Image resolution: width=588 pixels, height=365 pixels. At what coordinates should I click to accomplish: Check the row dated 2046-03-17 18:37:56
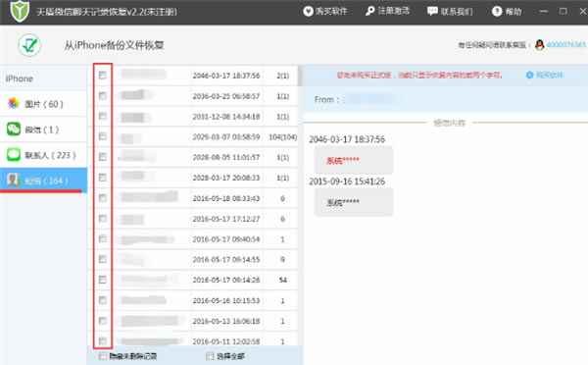pyautogui.click(x=102, y=76)
